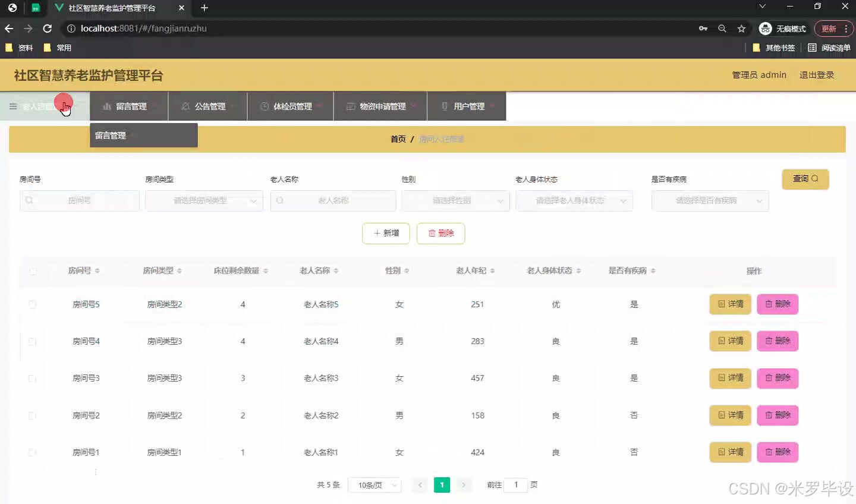Open the 常用 bookmarks folder
This screenshot has height=504, width=856.
[x=58, y=48]
